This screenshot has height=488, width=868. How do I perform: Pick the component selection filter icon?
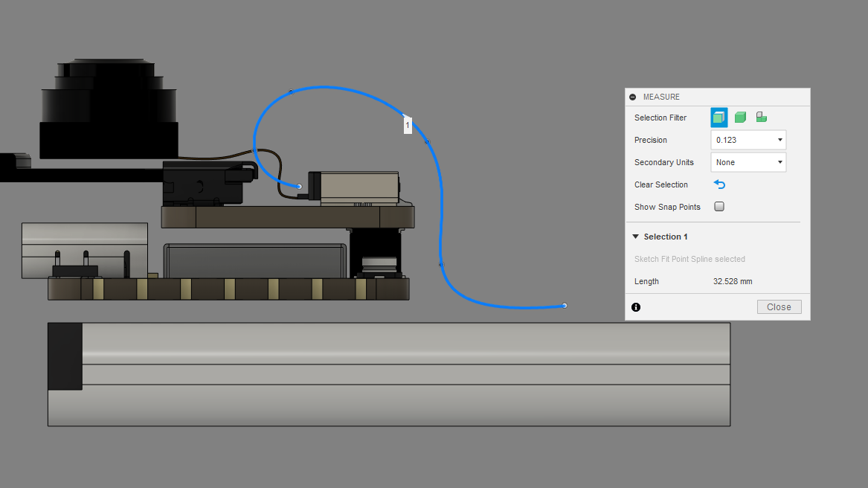tap(761, 117)
